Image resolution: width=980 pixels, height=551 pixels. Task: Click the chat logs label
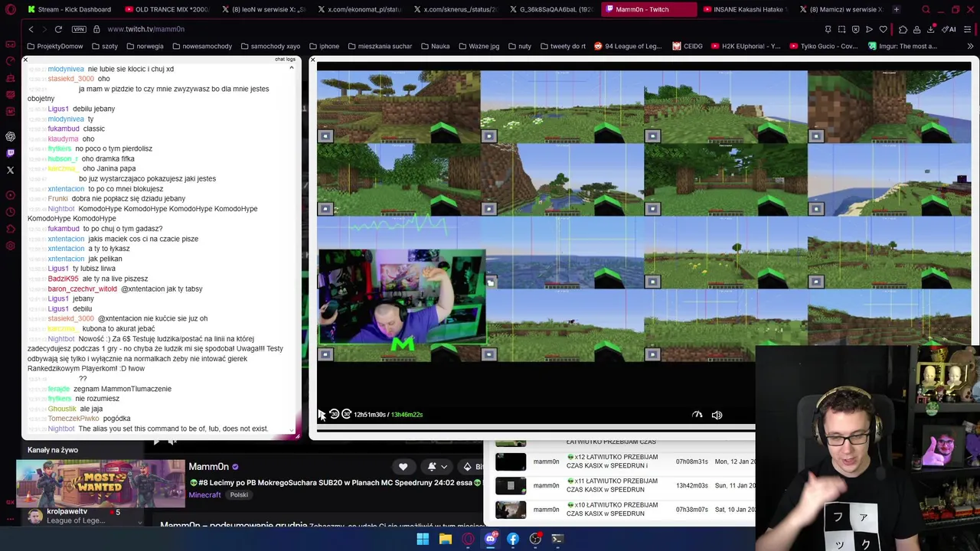click(x=285, y=60)
